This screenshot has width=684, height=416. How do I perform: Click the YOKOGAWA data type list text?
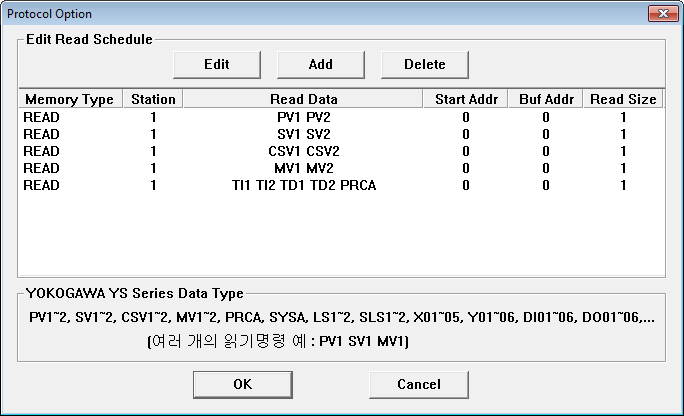[340, 317]
